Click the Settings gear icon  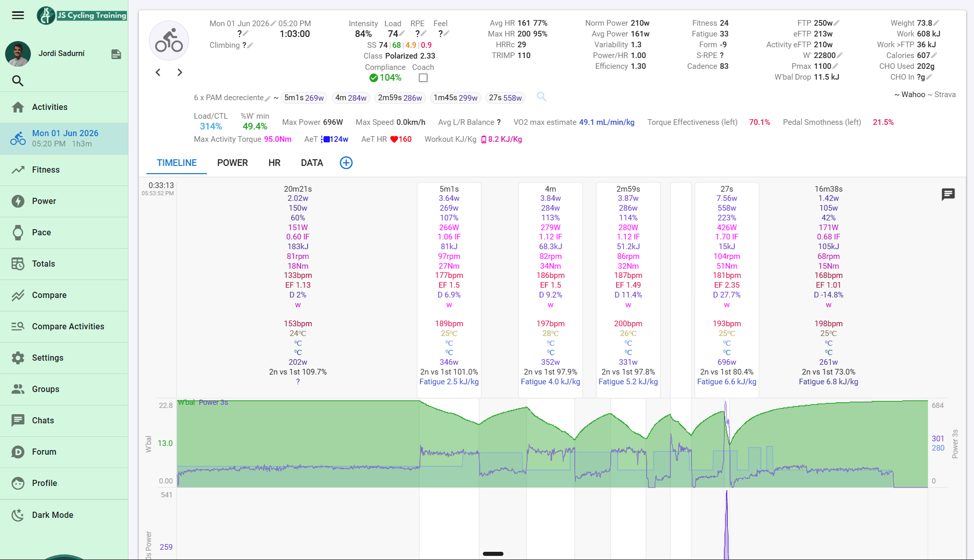tap(18, 358)
